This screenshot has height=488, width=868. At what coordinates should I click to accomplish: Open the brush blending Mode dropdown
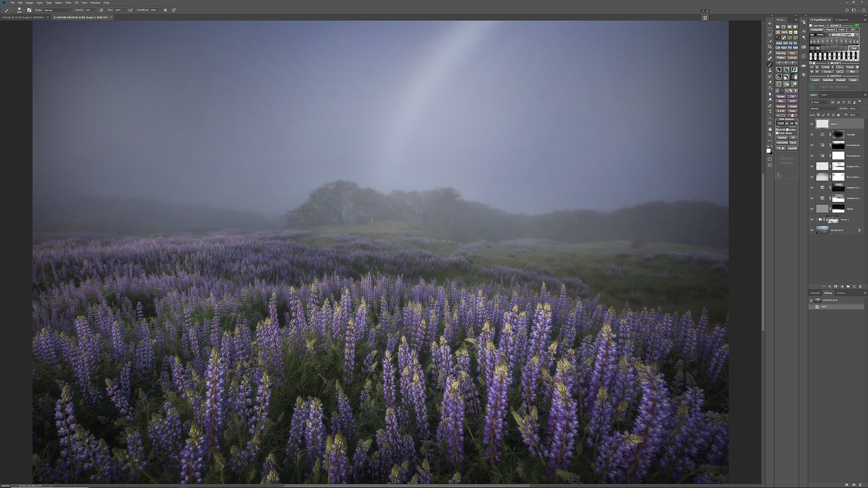tap(57, 10)
